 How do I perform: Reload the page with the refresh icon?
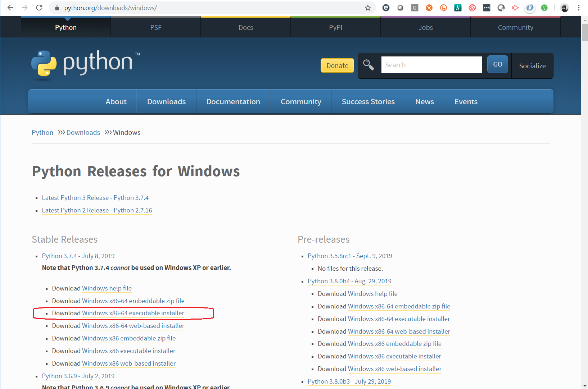[x=39, y=8]
